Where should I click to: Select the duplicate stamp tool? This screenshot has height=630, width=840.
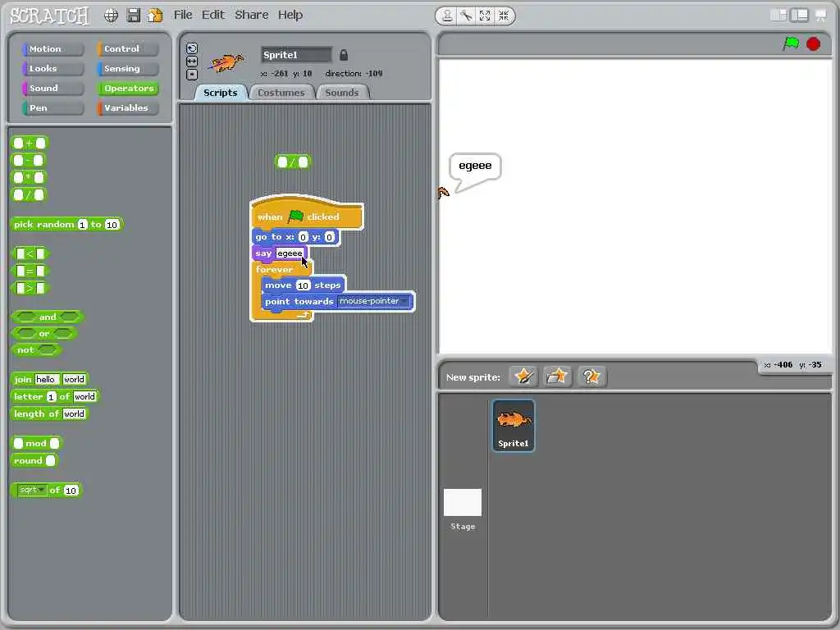pyautogui.click(x=447, y=16)
